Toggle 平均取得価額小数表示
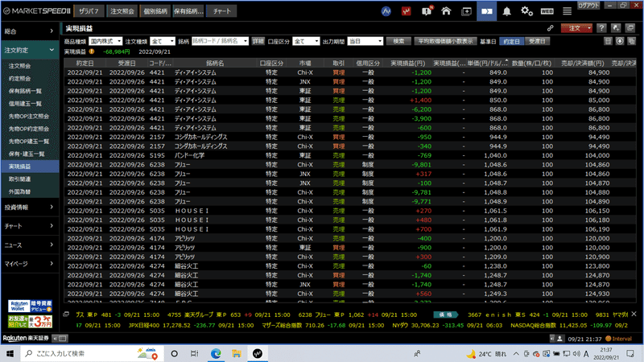The height and width of the screenshot is (362, 644). click(446, 42)
